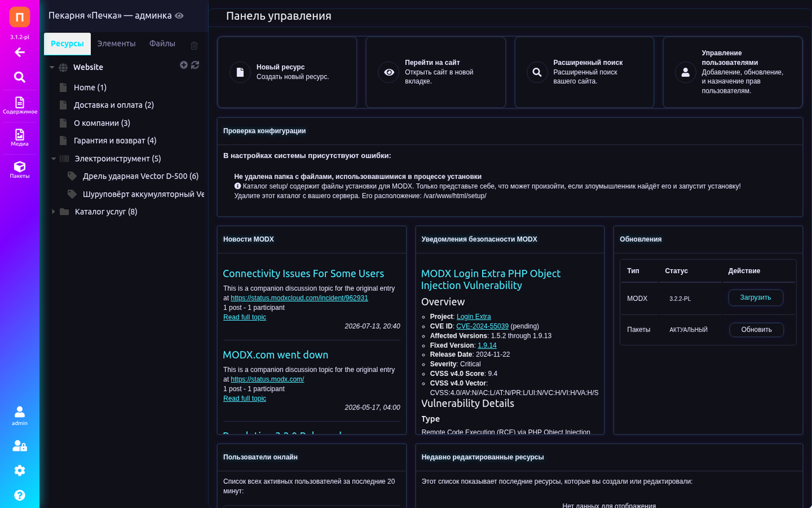
Task: Click info icon in setup folder warning
Action: click(237, 186)
